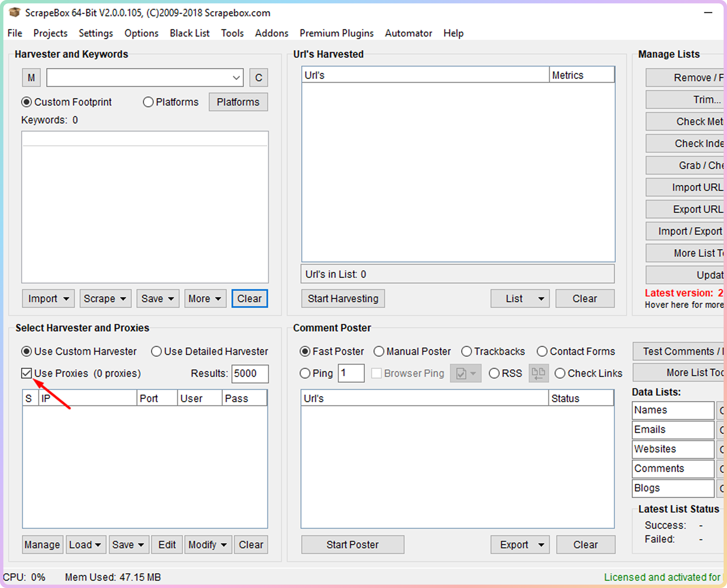The height and width of the screenshot is (588, 727).
Task: Select the Trackbacks poster mode
Action: (x=466, y=351)
